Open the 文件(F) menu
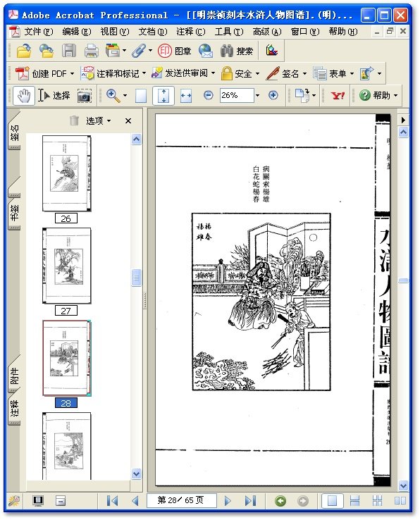The width and height of the screenshot is (420, 520). (39, 32)
